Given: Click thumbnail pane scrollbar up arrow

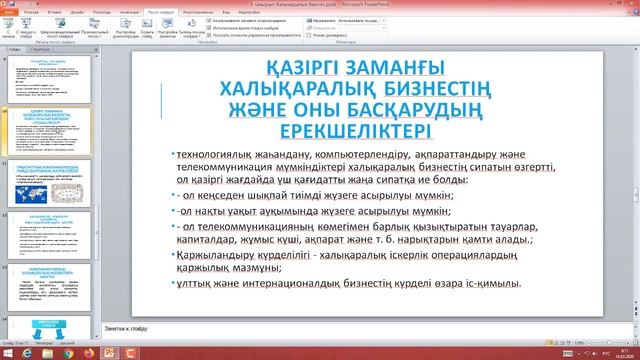Looking at the screenshot, I should click(96, 56).
